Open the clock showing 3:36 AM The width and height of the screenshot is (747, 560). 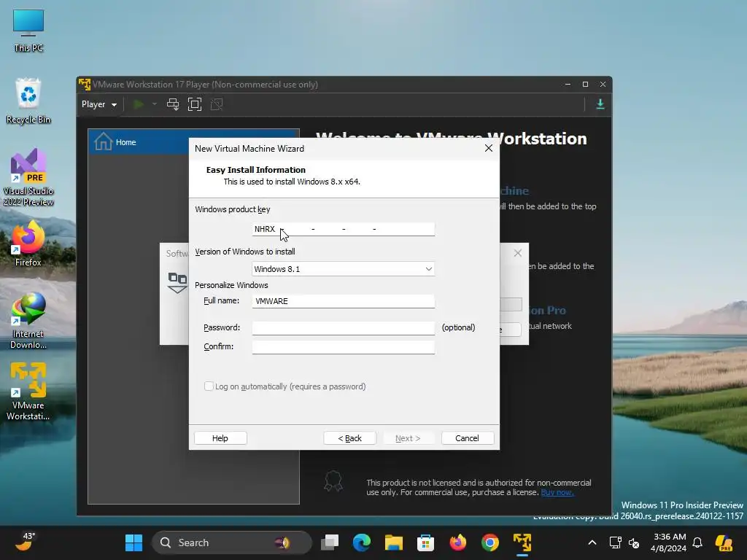[668, 542]
